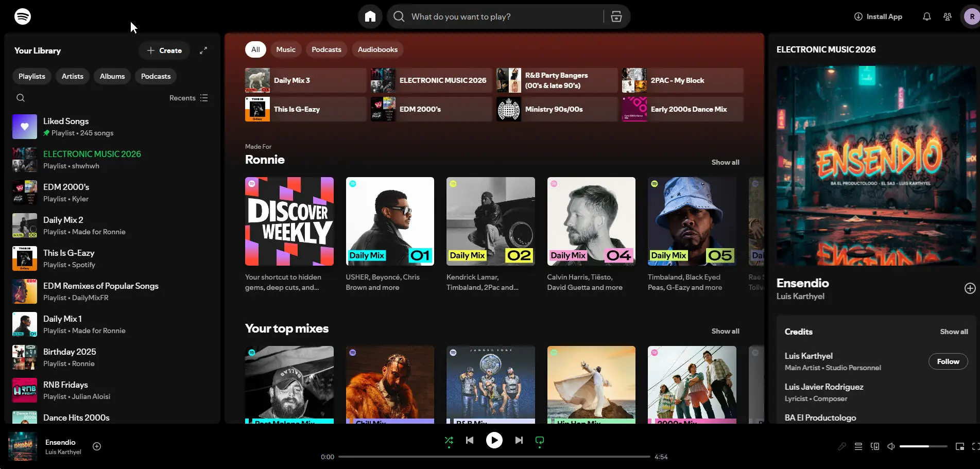Select the Audiobooks filter tab
Viewport: 980px width, 469px height.
click(x=377, y=49)
